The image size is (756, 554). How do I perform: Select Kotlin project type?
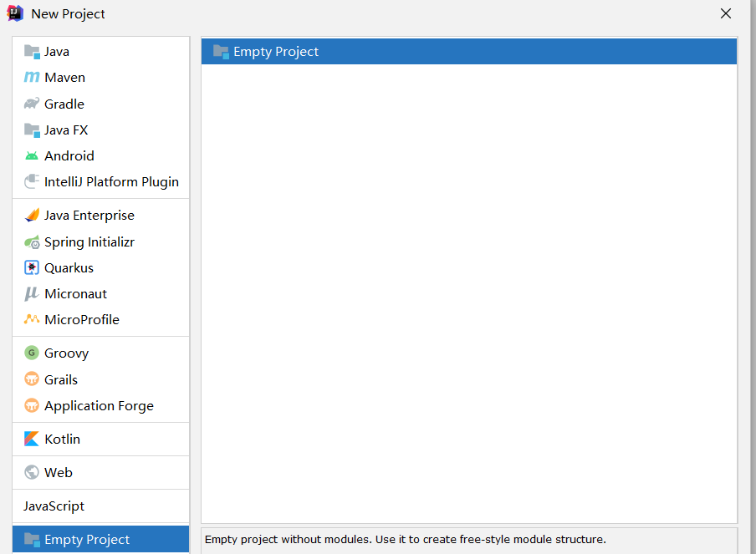click(100, 440)
